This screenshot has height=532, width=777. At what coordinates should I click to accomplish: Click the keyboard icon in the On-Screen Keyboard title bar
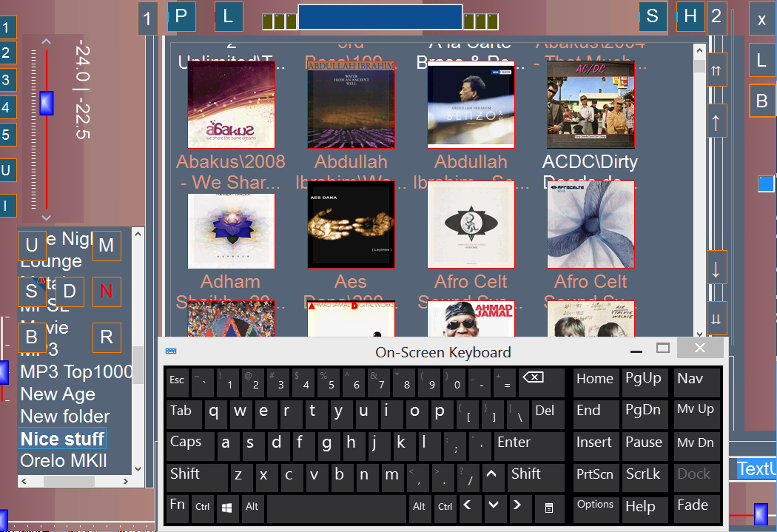click(171, 351)
